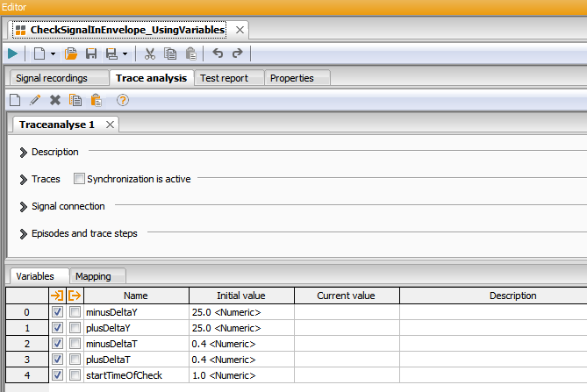Check output parameter for minusDeltaT
Image resolution: width=587 pixels, height=392 pixels.
click(x=75, y=344)
